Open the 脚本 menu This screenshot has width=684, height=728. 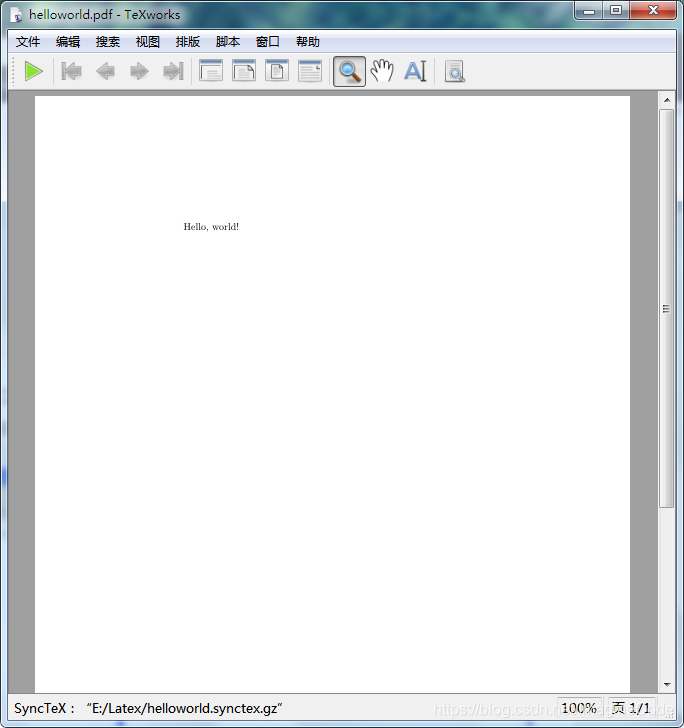pyautogui.click(x=228, y=42)
